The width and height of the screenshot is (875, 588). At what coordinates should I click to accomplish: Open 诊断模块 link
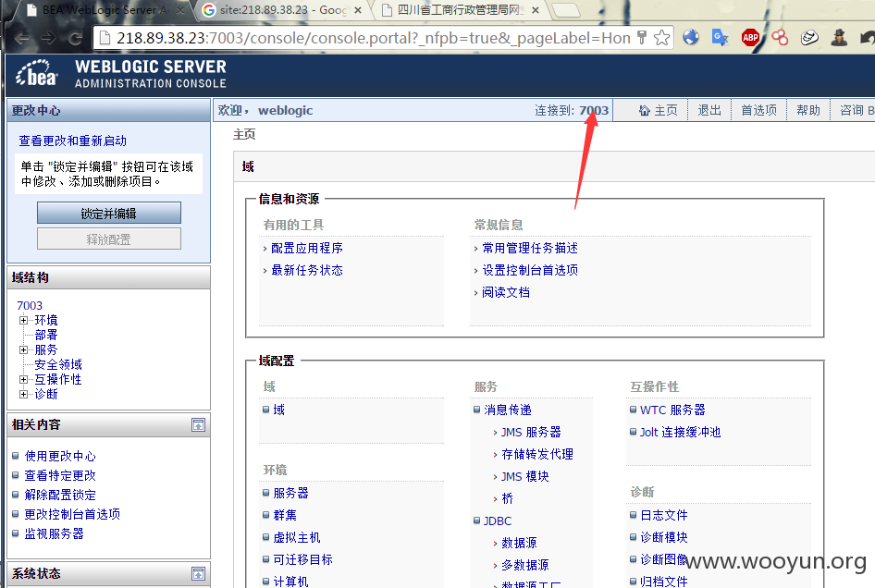coord(664,537)
